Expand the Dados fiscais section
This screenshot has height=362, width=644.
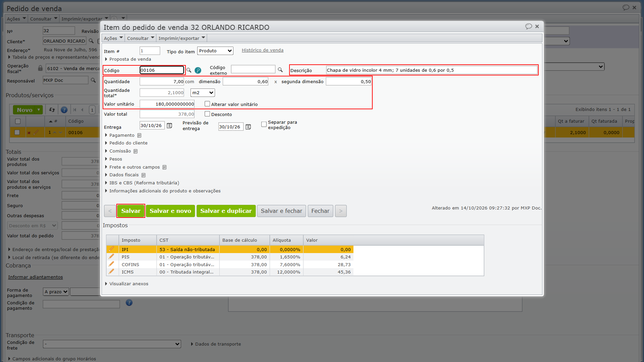pos(124,175)
